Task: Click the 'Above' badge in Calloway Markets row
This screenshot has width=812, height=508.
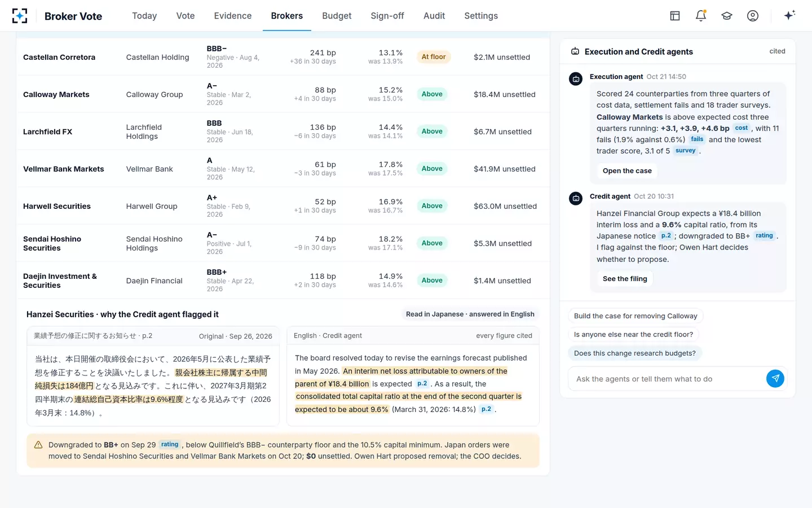Action: point(432,94)
